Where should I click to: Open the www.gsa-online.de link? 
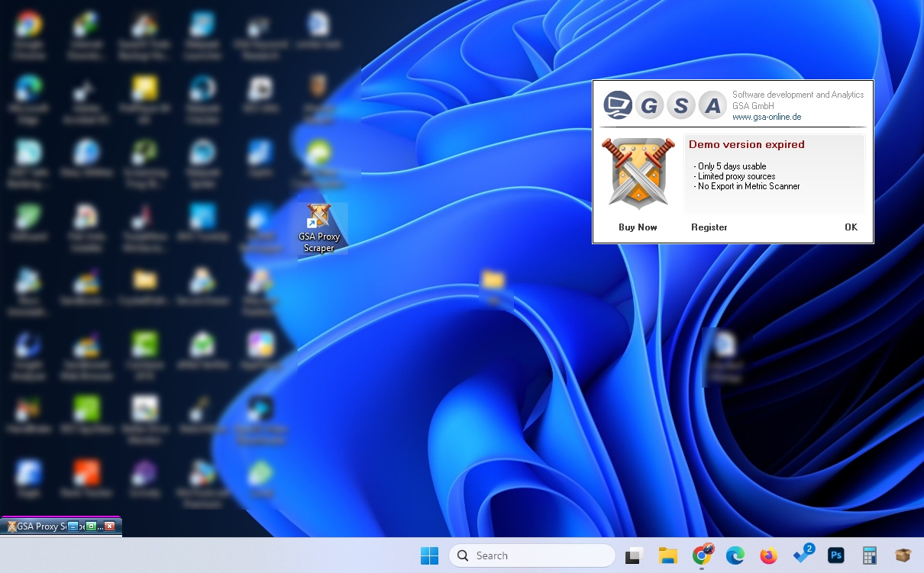[766, 117]
